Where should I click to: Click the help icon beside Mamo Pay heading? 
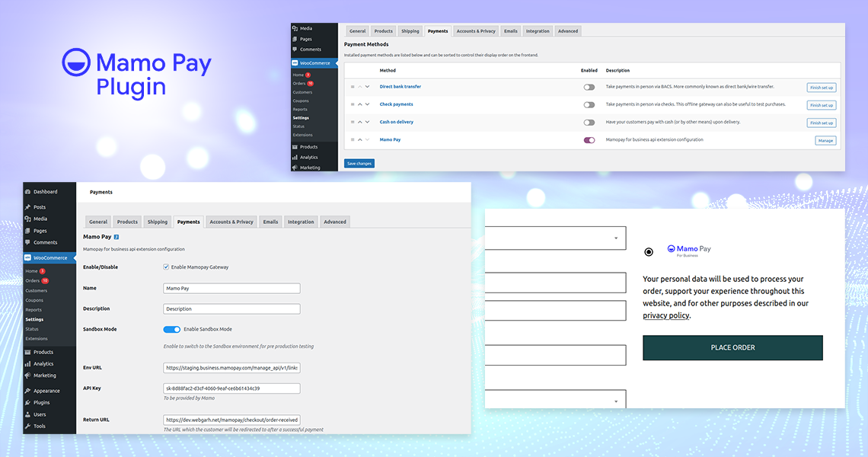click(116, 237)
